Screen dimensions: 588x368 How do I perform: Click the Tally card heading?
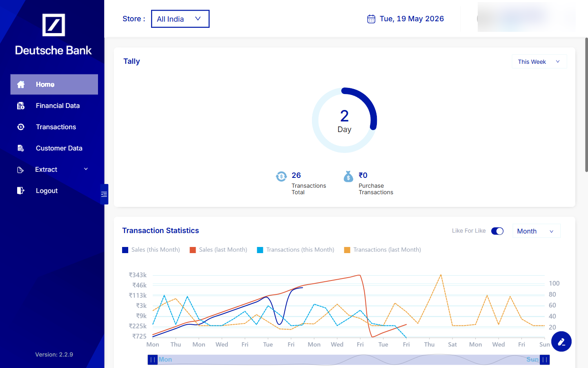point(131,61)
